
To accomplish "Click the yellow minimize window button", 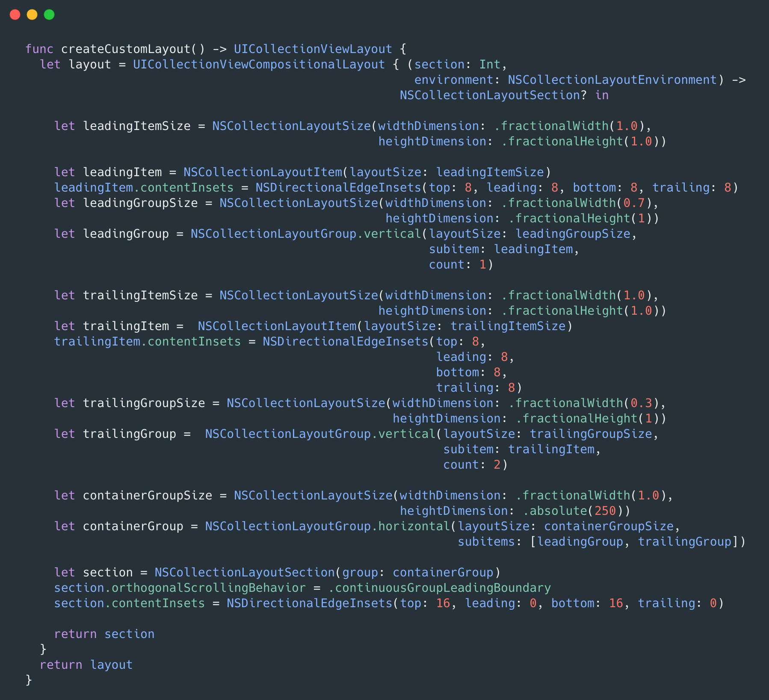I will 32,15.
